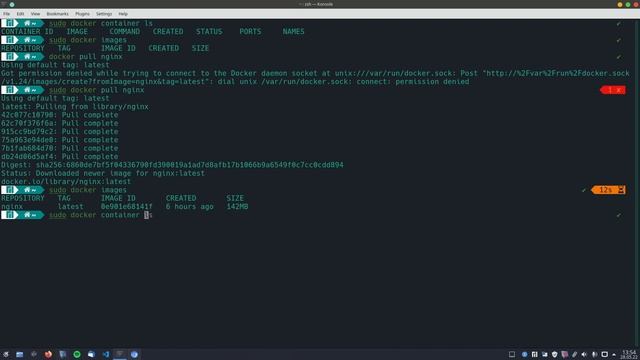Open the View menu
This screenshot has height=360, width=640.
(36, 14)
